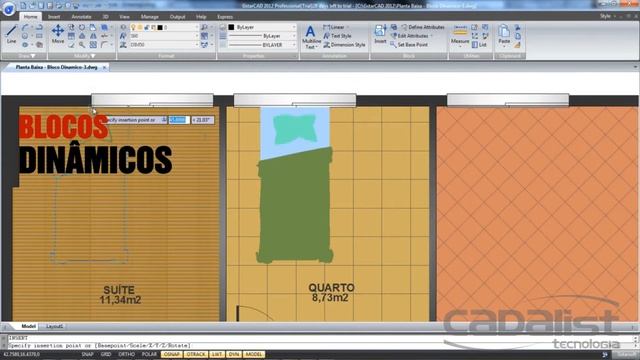Click the Match Properties brush icon
The width and height of the screenshot is (640, 360).
click(x=518, y=45)
